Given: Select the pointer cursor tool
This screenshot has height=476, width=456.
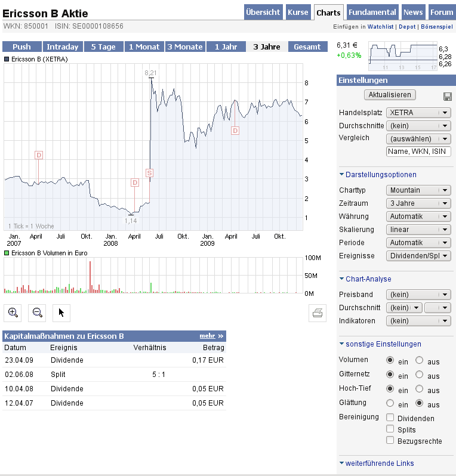Looking at the screenshot, I should click(x=61, y=313).
